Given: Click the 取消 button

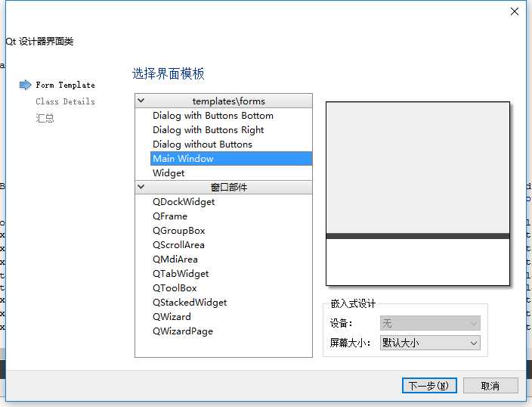Looking at the screenshot, I should [490, 386].
